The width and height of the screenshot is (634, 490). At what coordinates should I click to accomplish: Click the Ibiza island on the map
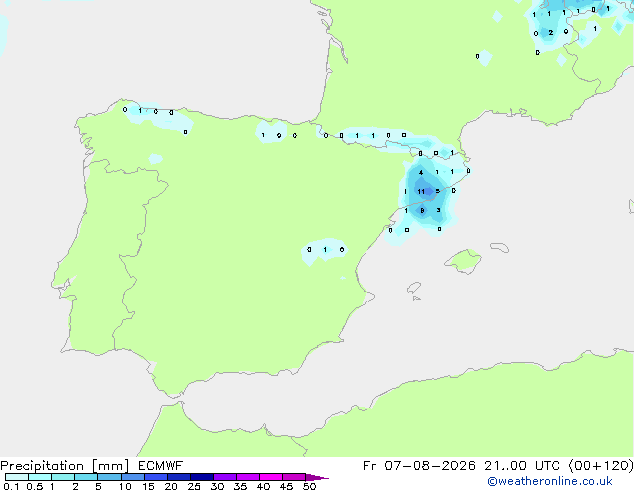click(x=414, y=288)
